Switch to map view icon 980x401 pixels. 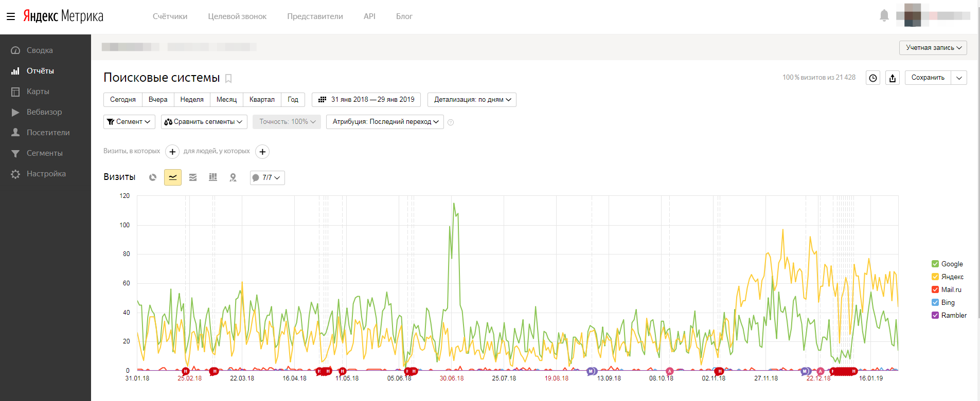click(x=233, y=177)
